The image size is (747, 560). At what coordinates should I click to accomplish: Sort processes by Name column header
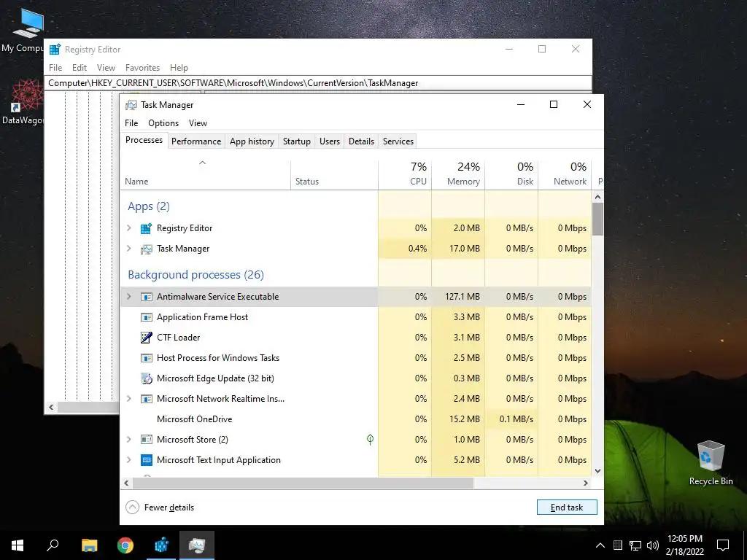[x=205, y=174]
